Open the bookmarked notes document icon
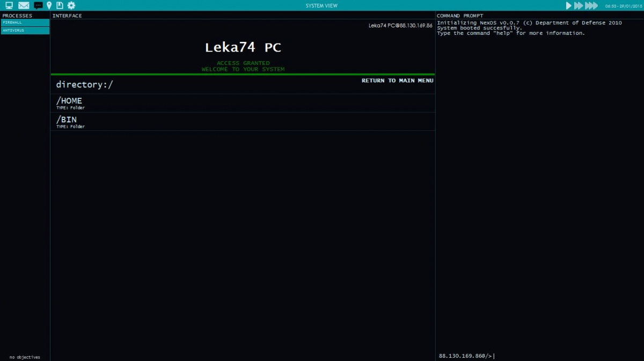 point(60,5)
